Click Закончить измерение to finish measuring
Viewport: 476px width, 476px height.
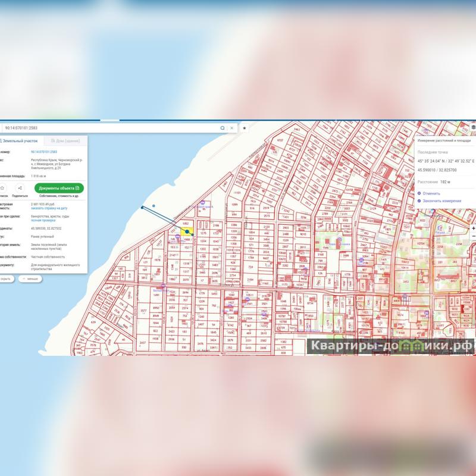(x=441, y=201)
